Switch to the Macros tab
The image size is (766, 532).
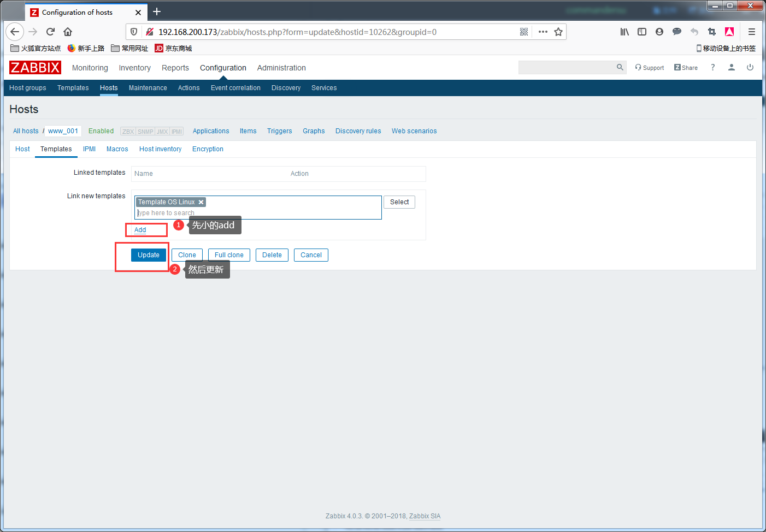(117, 149)
